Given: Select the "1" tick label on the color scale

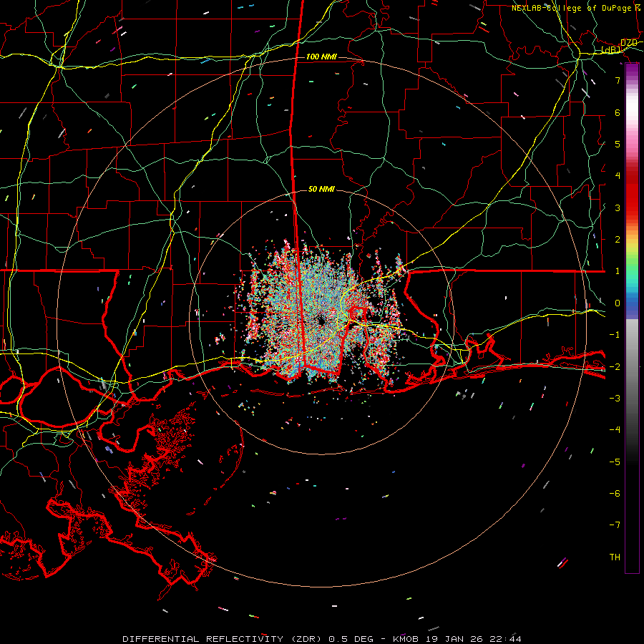Looking at the screenshot, I should tap(618, 271).
